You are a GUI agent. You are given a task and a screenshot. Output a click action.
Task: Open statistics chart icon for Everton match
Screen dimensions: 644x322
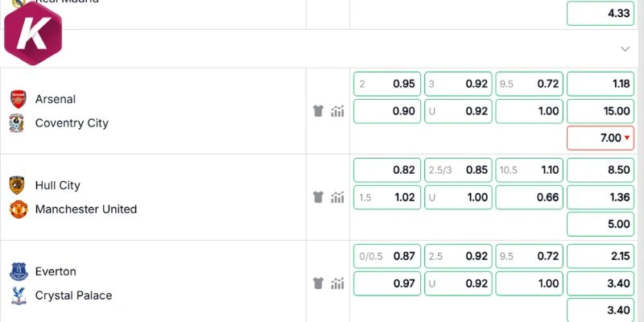coord(337,283)
